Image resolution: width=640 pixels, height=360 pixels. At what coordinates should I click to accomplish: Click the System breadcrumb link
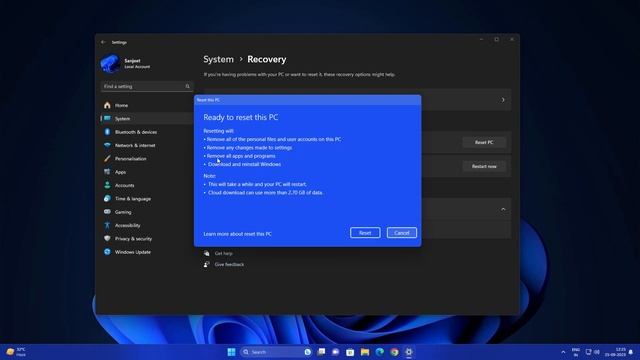click(x=218, y=59)
